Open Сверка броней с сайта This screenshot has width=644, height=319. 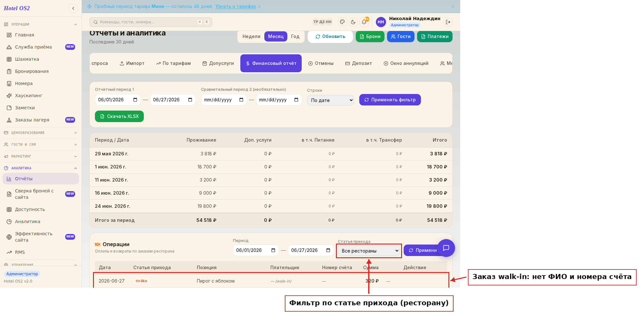coord(41,194)
